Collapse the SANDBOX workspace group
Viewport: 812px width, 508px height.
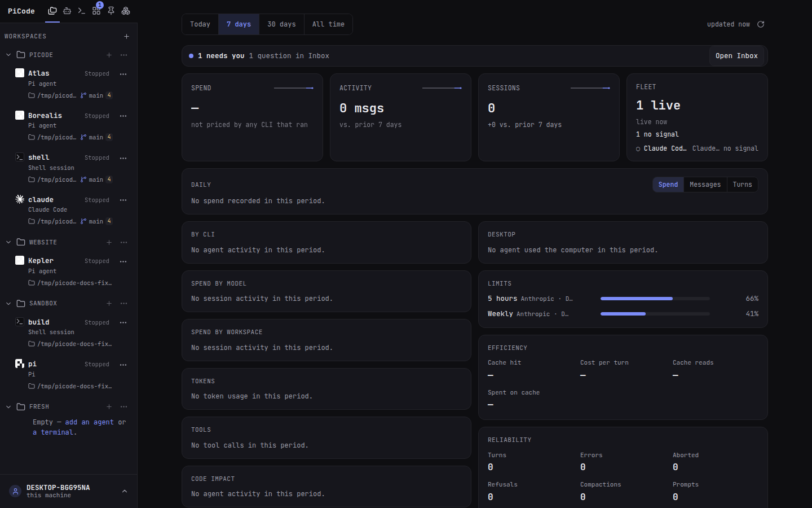(8, 303)
